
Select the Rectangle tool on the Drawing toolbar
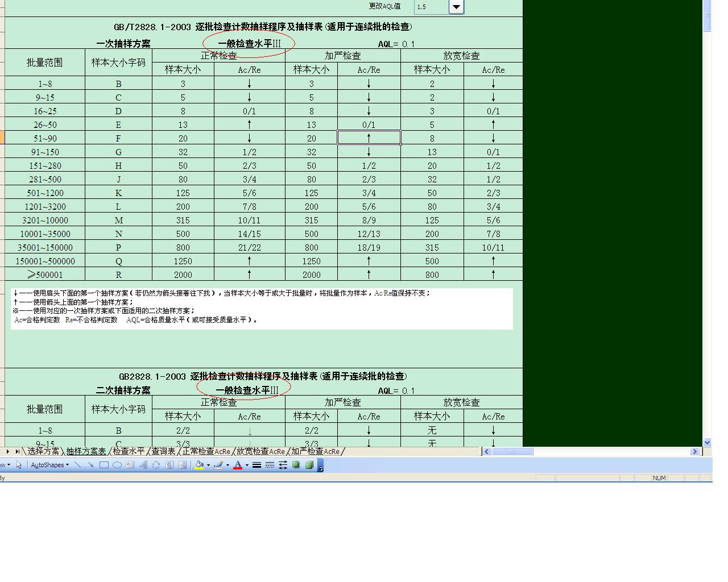[105, 464]
